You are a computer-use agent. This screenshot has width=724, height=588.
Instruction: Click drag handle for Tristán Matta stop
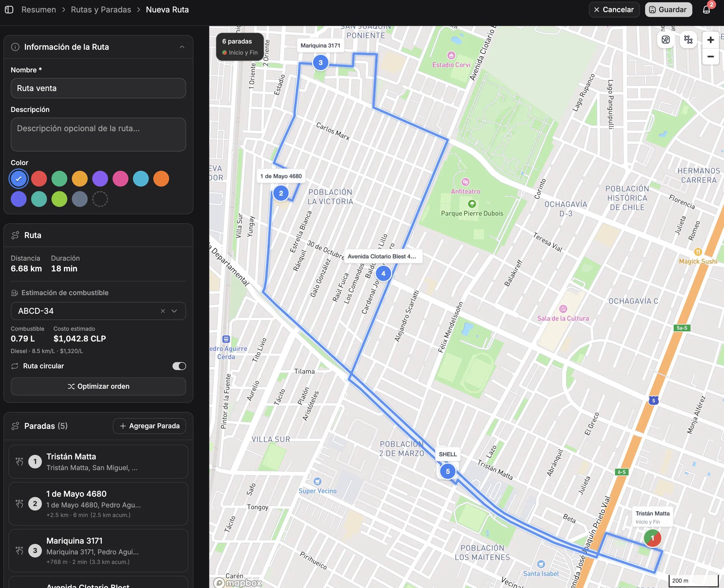pyautogui.click(x=19, y=461)
